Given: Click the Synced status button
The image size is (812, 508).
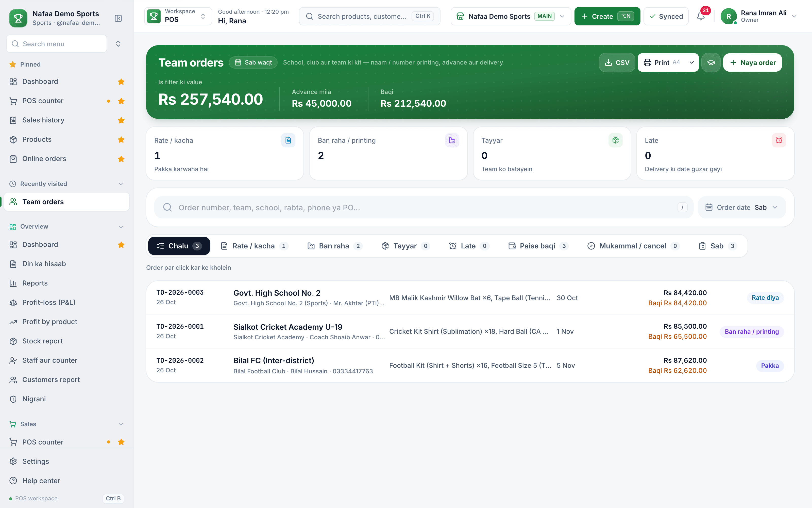Looking at the screenshot, I should coord(666,16).
